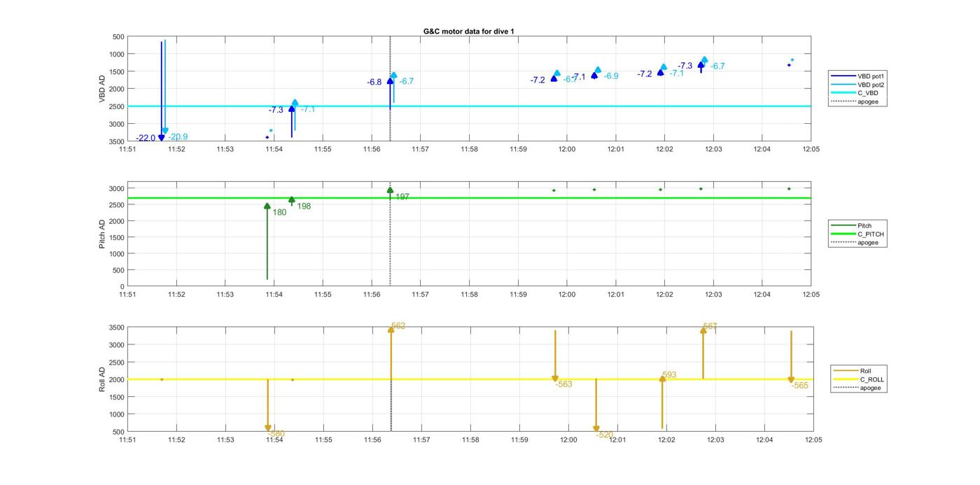Click the '12:05' tick on the VBD plot
The width and height of the screenshot is (980, 485).
pos(811,148)
